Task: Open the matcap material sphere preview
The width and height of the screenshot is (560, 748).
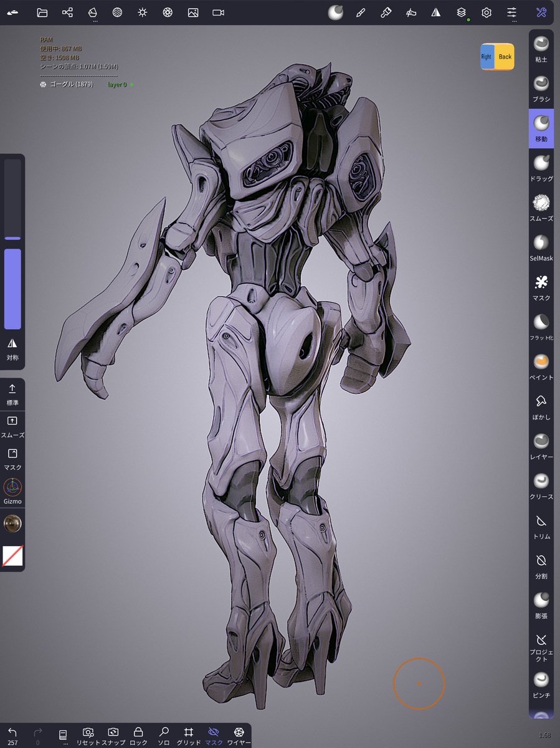Action: (x=12, y=524)
